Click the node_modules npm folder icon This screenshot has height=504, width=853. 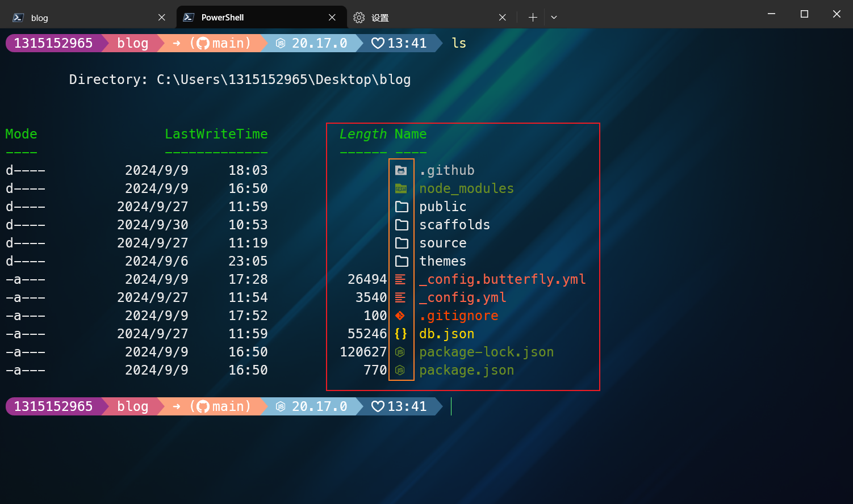tap(401, 188)
